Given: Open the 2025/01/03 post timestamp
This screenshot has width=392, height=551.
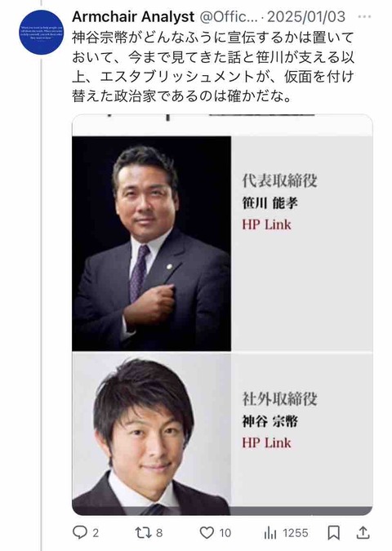Looking at the screenshot, I should (x=306, y=16).
